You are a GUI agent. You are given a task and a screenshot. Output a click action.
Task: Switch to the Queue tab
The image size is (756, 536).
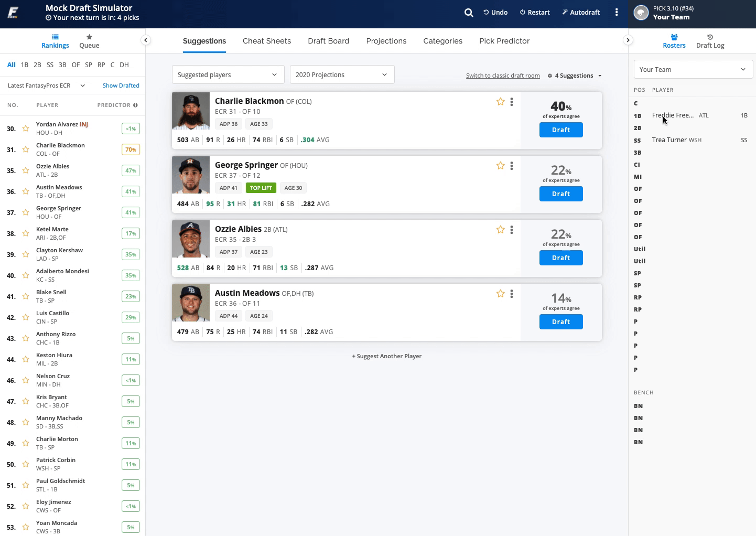tap(89, 41)
